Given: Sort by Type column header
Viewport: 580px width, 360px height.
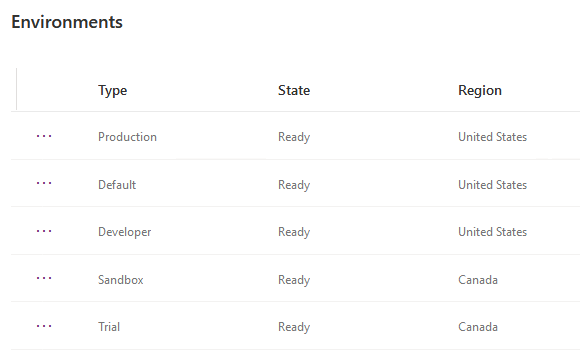Looking at the screenshot, I should tap(112, 91).
